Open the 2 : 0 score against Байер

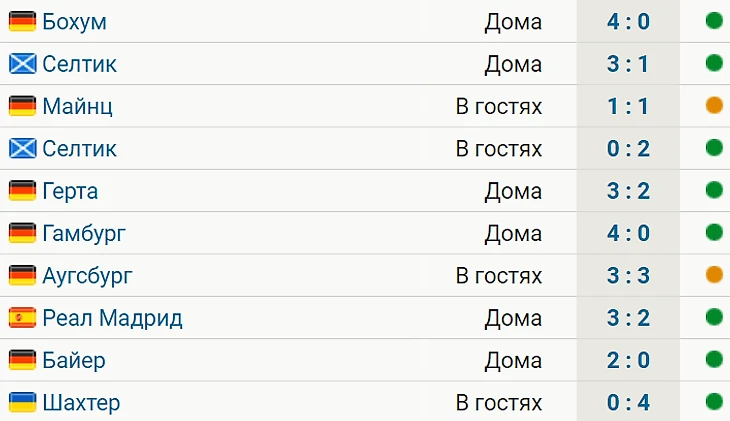click(x=628, y=360)
